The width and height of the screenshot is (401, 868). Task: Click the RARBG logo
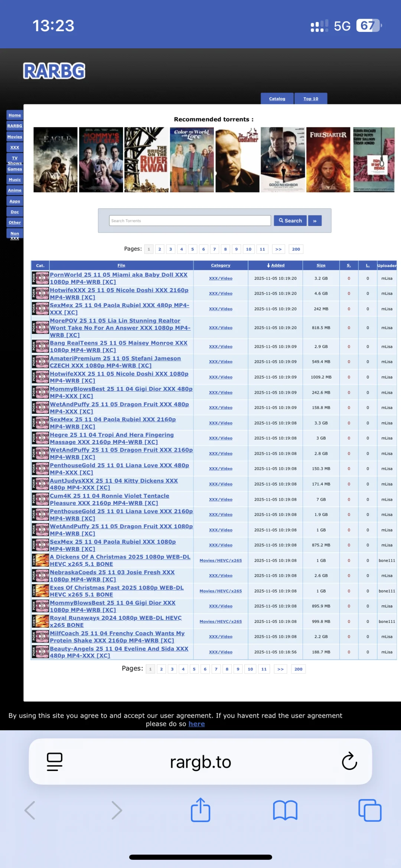click(54, 71)
